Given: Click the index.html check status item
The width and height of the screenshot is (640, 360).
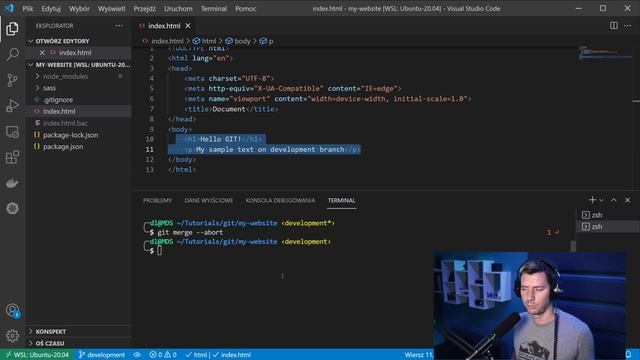Looking at the screenshot, I should (x=232, y=355).
